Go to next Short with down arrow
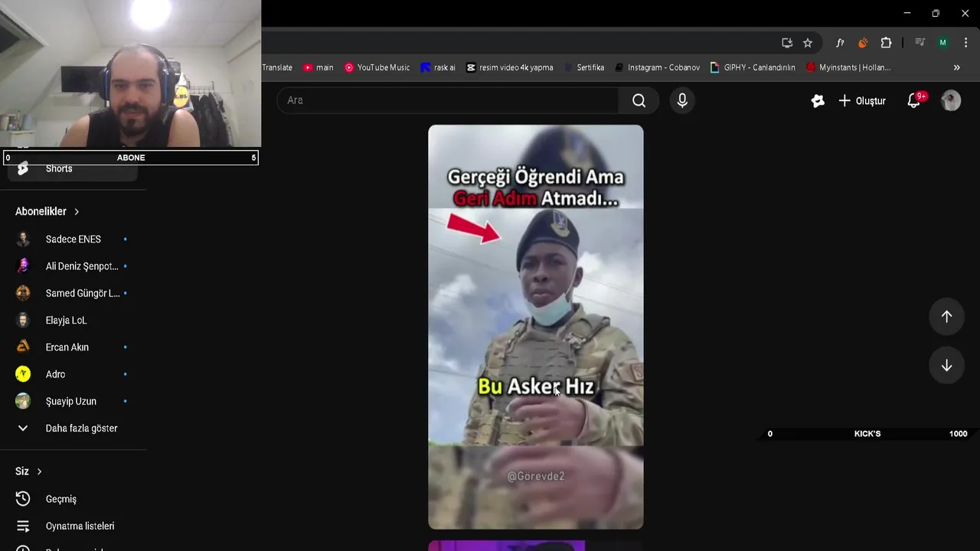Image resolution: width=980 pixels, height=551 pixels. pos(946,366)
